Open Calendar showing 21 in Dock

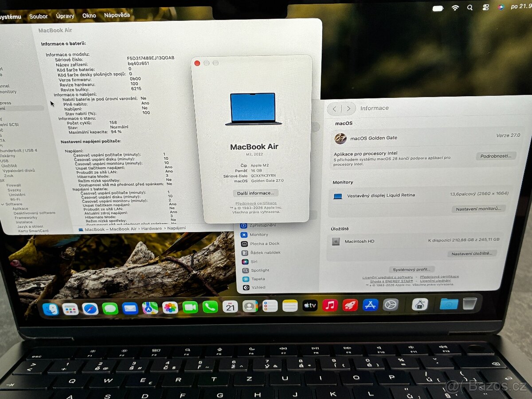tap(230, 306)
